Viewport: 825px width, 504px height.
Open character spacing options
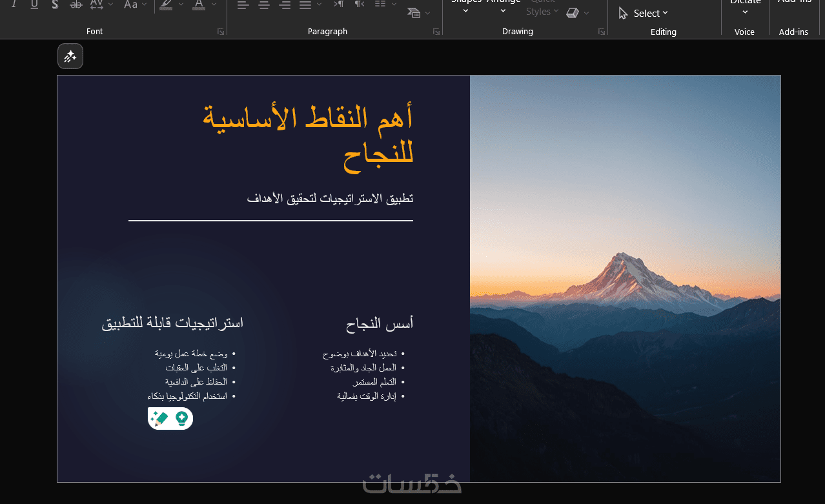(x=96, y=4)
